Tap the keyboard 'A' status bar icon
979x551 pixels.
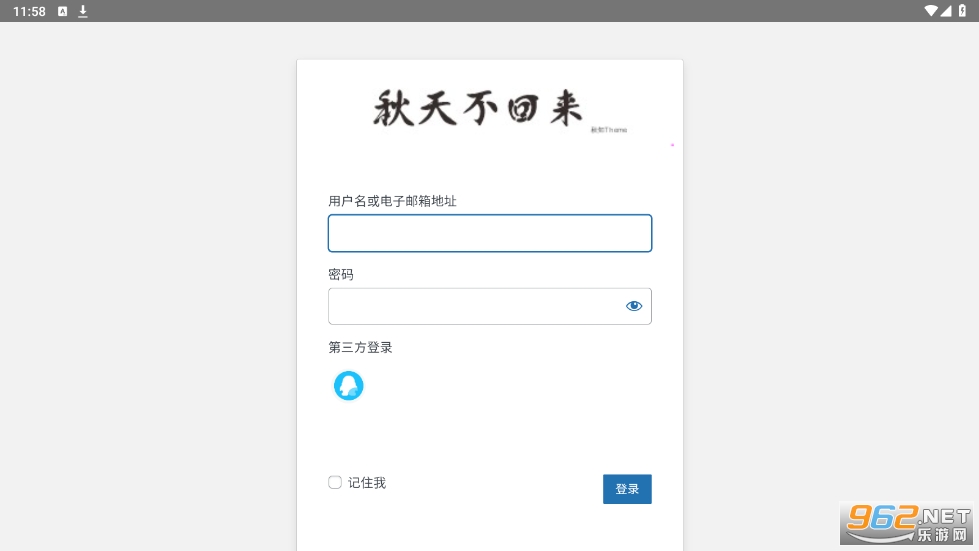click(62, 11)
